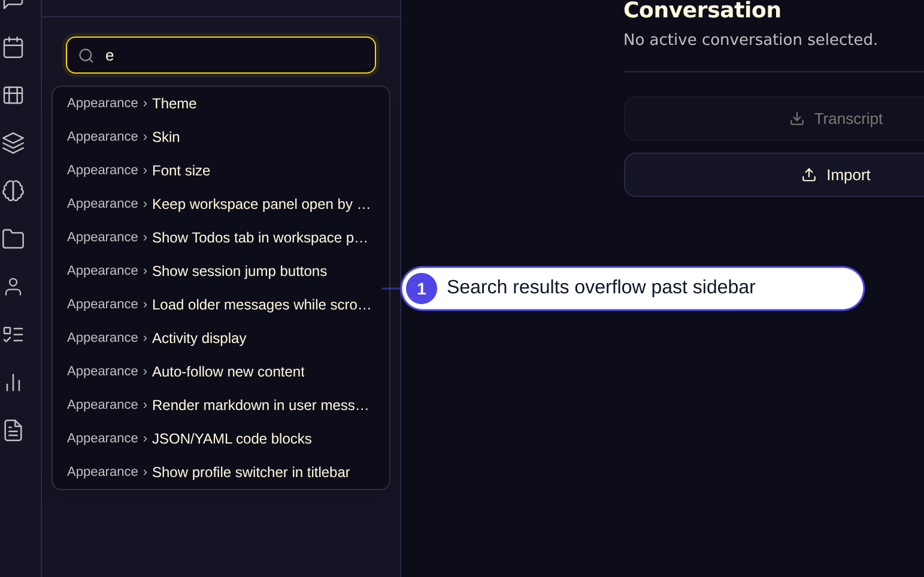Open the bar chart analytics icon
Screen dimensions: 924x577
pyautogui.click(x=13, y=382)
